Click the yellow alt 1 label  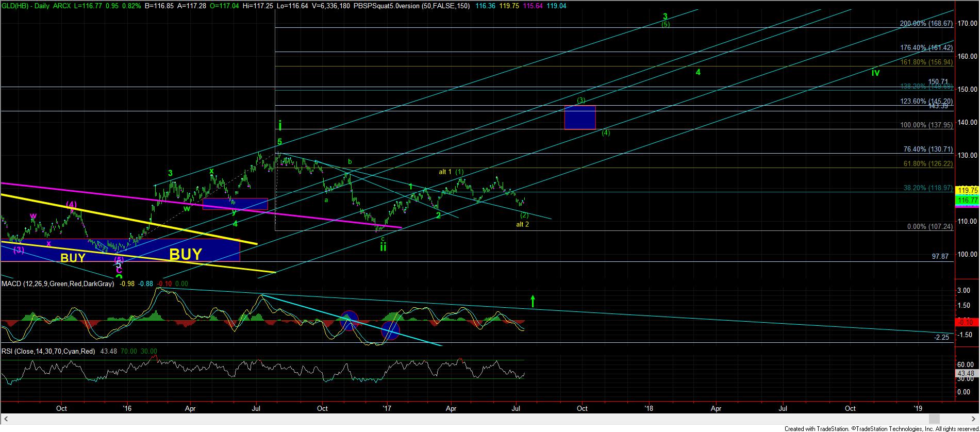tap(445, 172)
